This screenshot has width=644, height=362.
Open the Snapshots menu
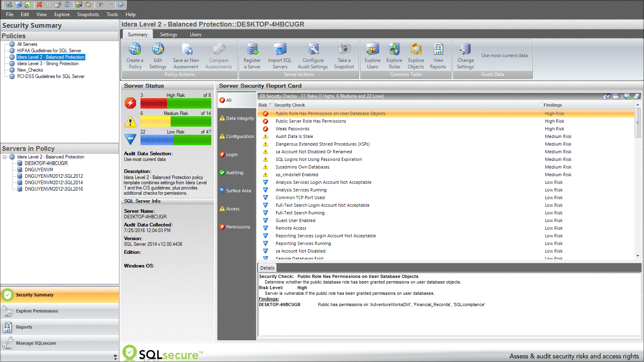88,14
